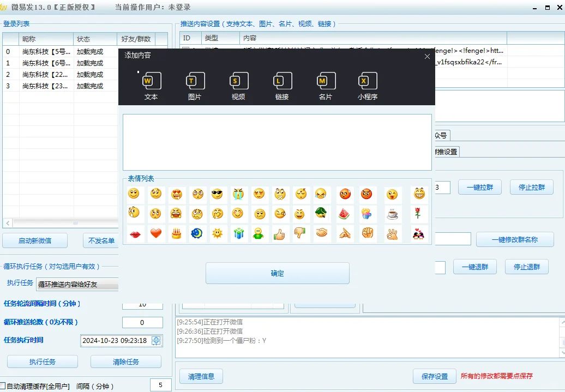
Task: Insert the heart-eyes drooling emoji
Action: point(176,194)
